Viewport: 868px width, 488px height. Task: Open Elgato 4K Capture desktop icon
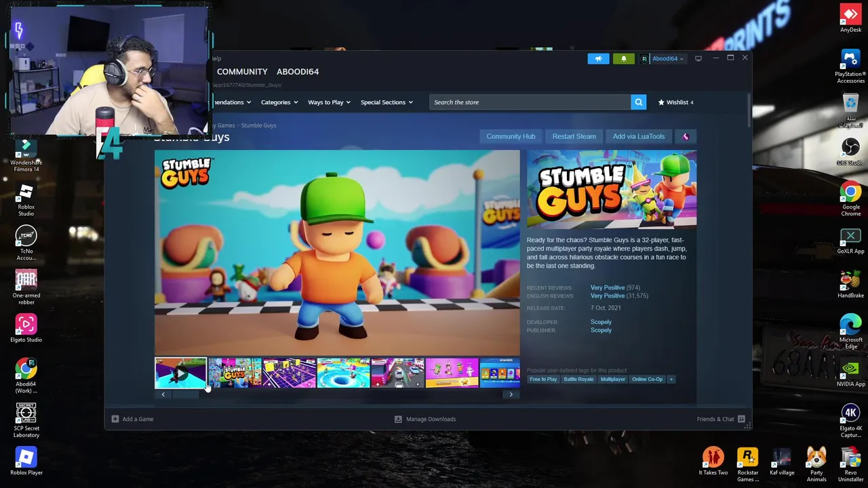pyautogui.click(x=850, y=421)
